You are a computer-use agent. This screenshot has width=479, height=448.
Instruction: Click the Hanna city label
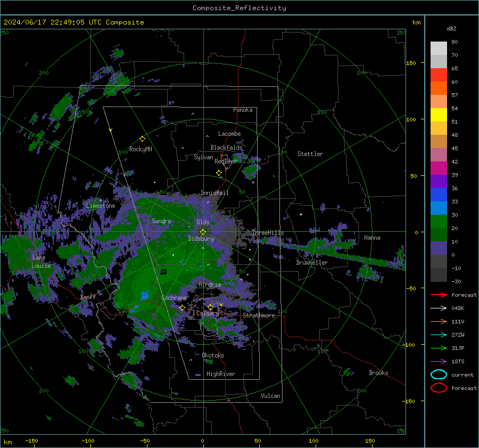pos(372,238)
